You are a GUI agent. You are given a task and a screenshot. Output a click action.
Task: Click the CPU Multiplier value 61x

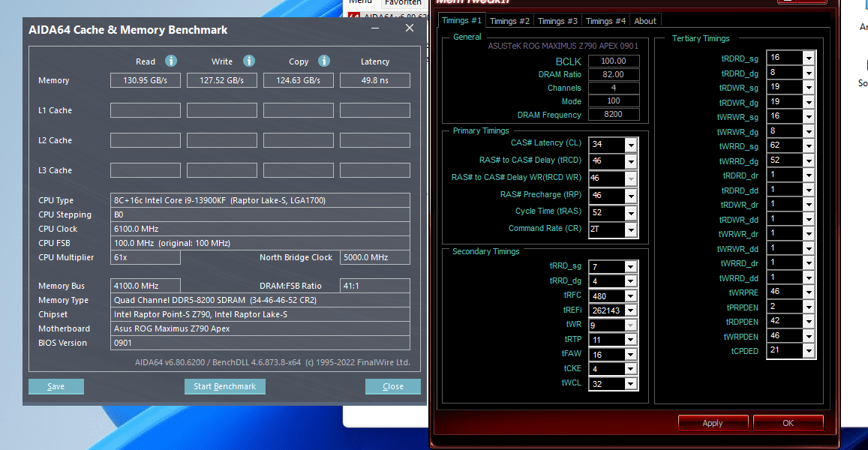pos(146,257)
